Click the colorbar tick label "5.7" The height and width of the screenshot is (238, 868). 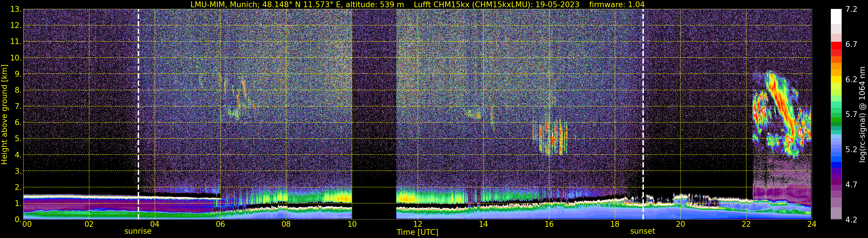pyautogui.click(x=851, y=115)
